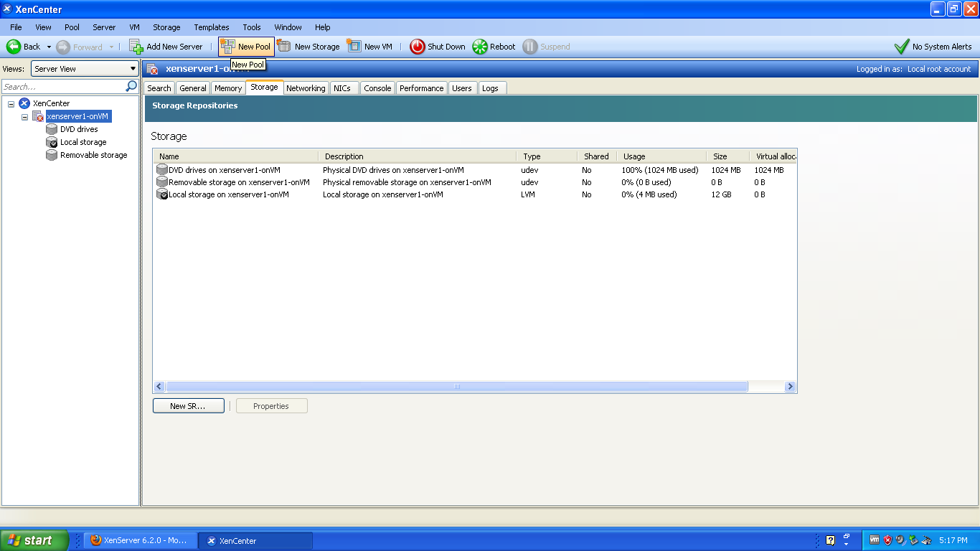Click the VMware tray icon
Screen dimensions: 980x551
coord(875,540)
